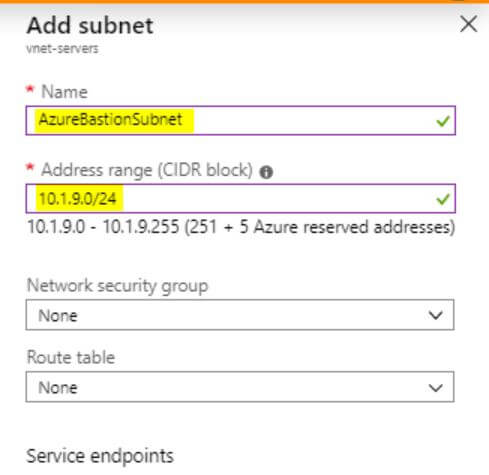Image resolution: width=489 pixels, height=475 pixels.
Task: Click the vnet-servers subtitle text
Action: tap(62, 49)
